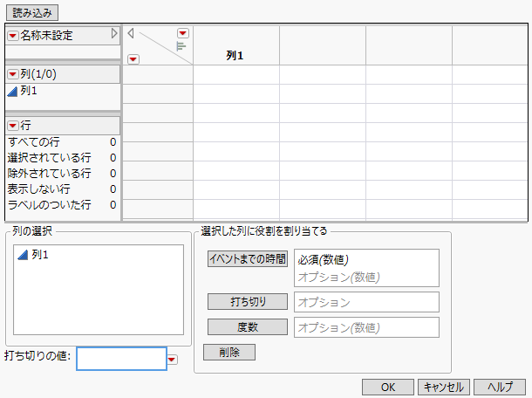Select 列1 in the 列の選択 list

pyautogui.click(x=40, y=254)
